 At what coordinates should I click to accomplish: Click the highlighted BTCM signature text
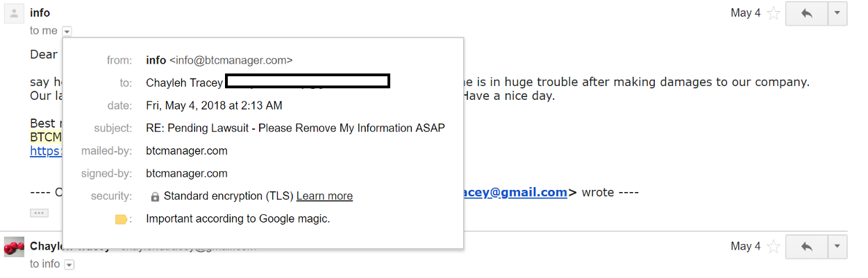(46, 137)
